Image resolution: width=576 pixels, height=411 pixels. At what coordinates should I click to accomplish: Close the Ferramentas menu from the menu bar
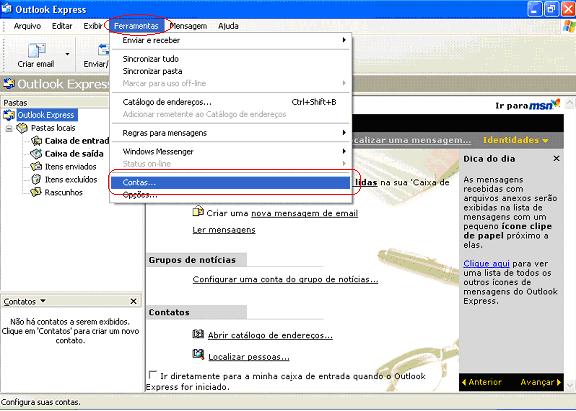[x=136, y=26]
